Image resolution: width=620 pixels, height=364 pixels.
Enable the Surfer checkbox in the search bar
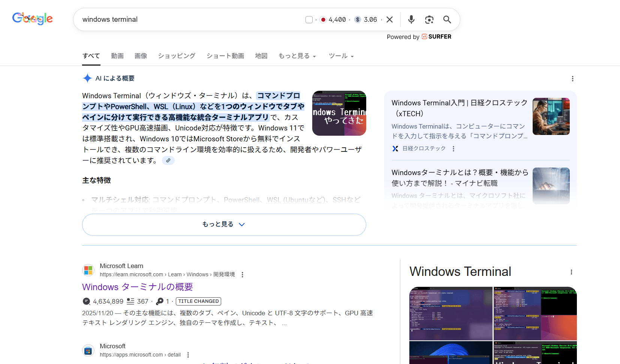pyautogui.click(x=309, y=19)
